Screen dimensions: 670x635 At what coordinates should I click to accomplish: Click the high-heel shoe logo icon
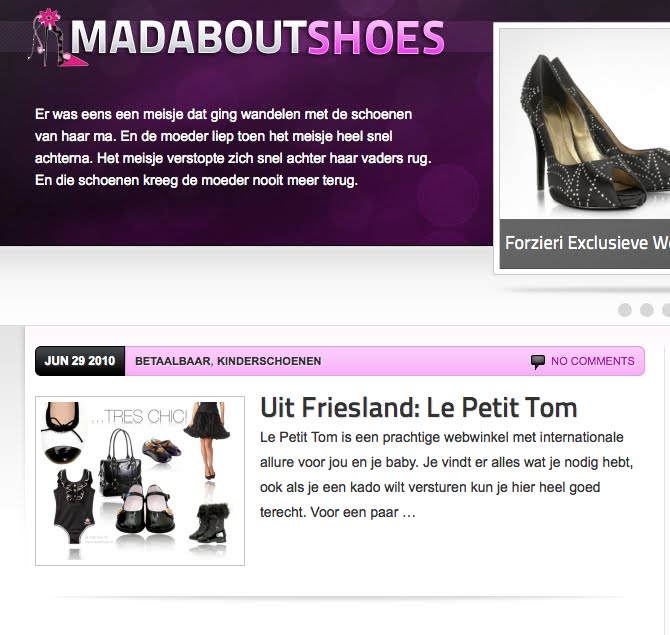click(x=59, y=38)
